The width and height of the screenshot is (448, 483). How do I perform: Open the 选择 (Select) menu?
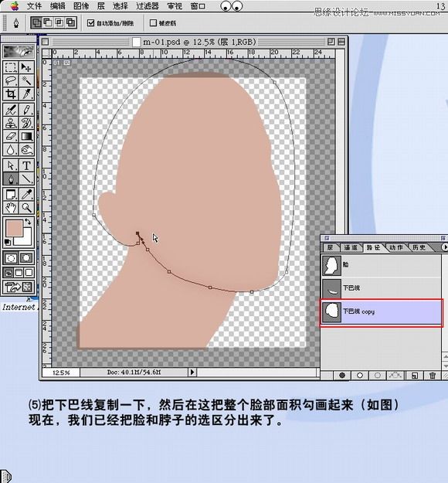(120, 6)
